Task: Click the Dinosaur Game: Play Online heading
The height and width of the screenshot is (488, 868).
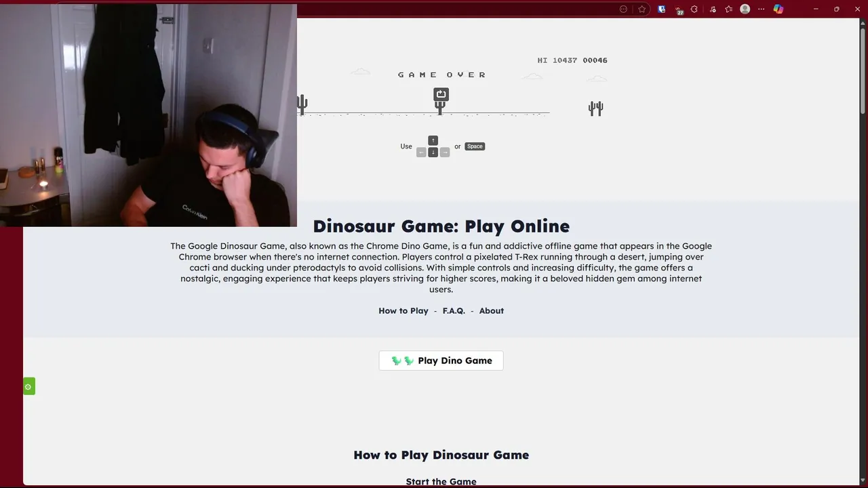Action: click(441, 226)
